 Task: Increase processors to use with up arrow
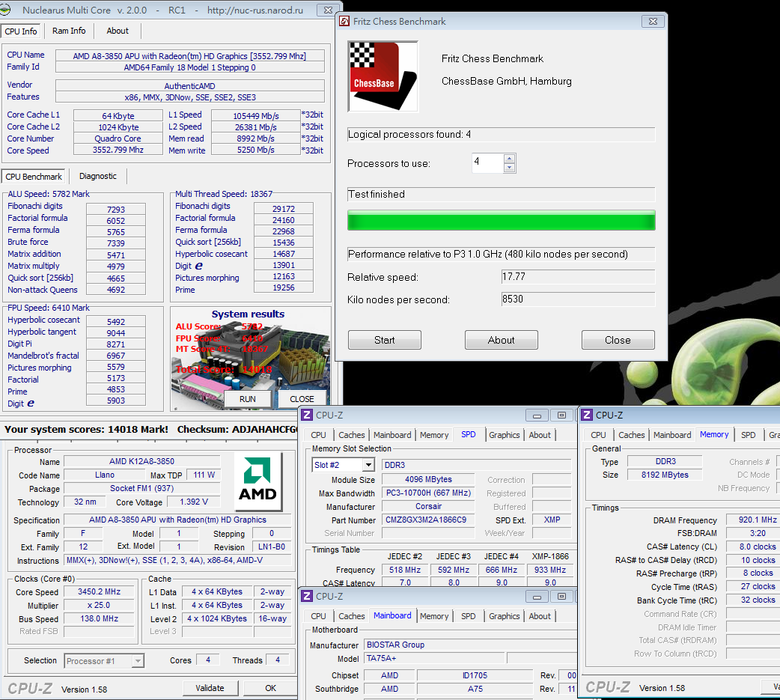point(509,159)
